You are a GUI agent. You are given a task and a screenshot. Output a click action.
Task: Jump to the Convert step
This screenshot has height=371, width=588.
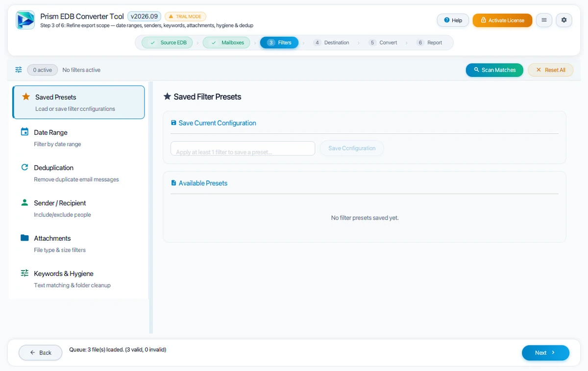(383, 43)
